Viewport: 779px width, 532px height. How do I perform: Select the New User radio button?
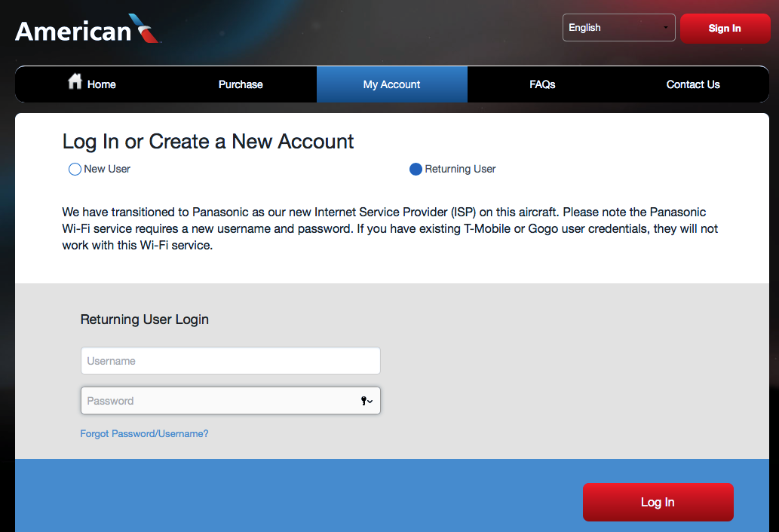click(75, 170)
